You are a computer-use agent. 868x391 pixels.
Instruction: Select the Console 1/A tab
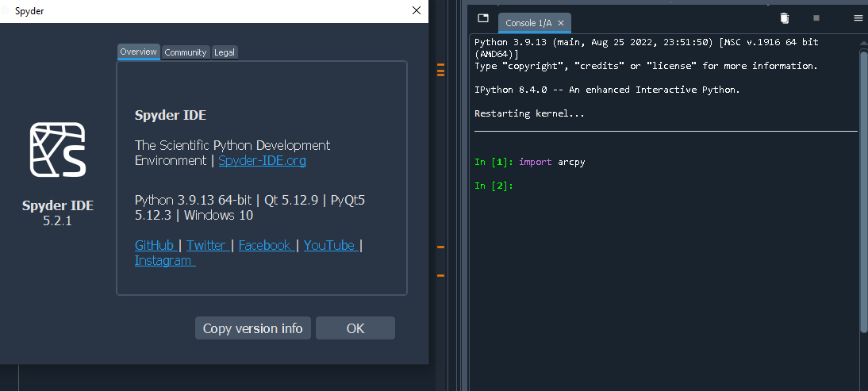coord(528,23)
